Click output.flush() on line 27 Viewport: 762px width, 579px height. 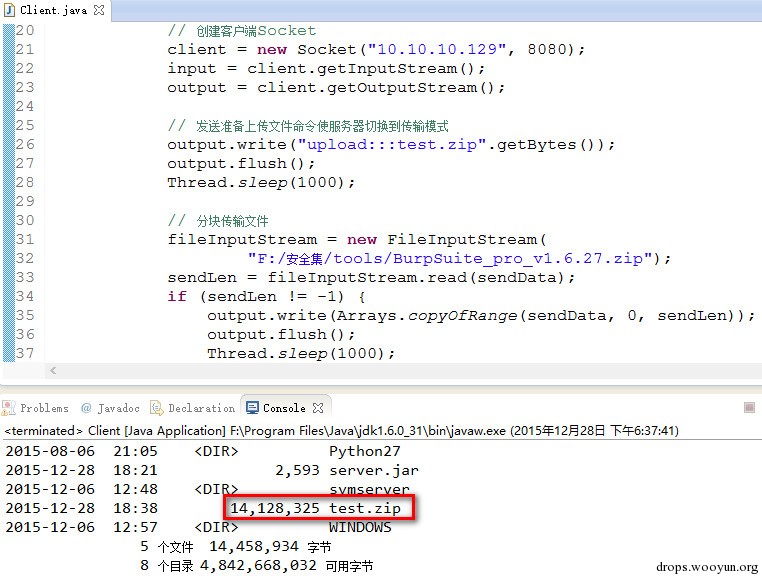[x=236, y=163]
